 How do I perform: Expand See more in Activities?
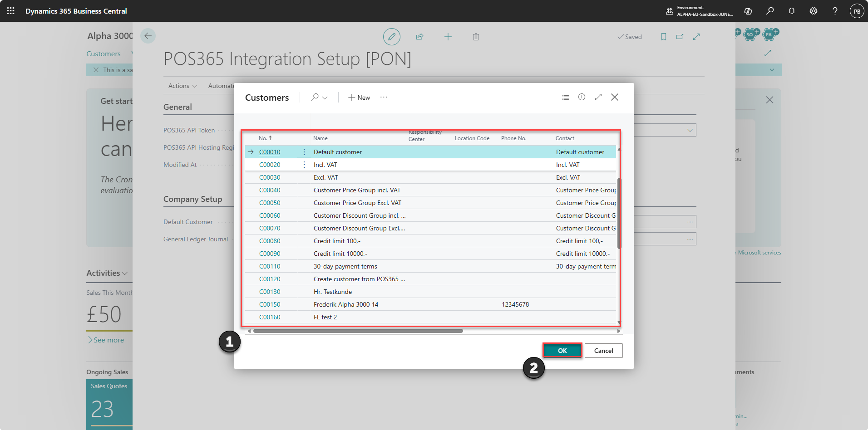pos(106,340)
